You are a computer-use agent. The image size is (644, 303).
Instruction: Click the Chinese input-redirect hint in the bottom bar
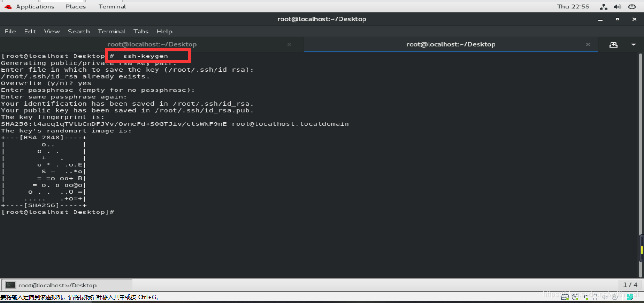coord(79,297)
